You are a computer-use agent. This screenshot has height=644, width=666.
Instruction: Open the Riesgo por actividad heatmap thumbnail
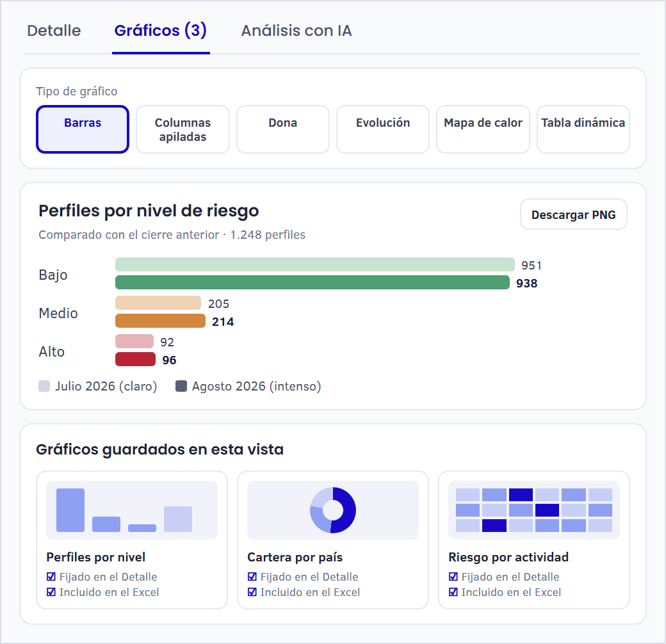click(x=534, y=510)
